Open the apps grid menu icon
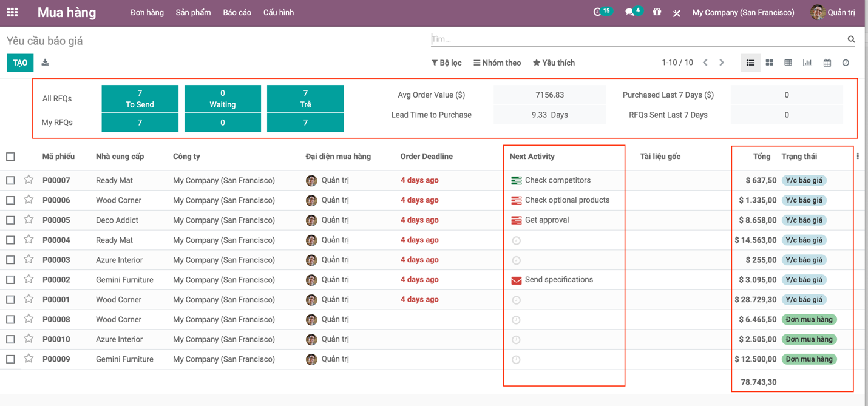This screenshot has width=868, height=406. pyautogui.click(x=12, y=12)
